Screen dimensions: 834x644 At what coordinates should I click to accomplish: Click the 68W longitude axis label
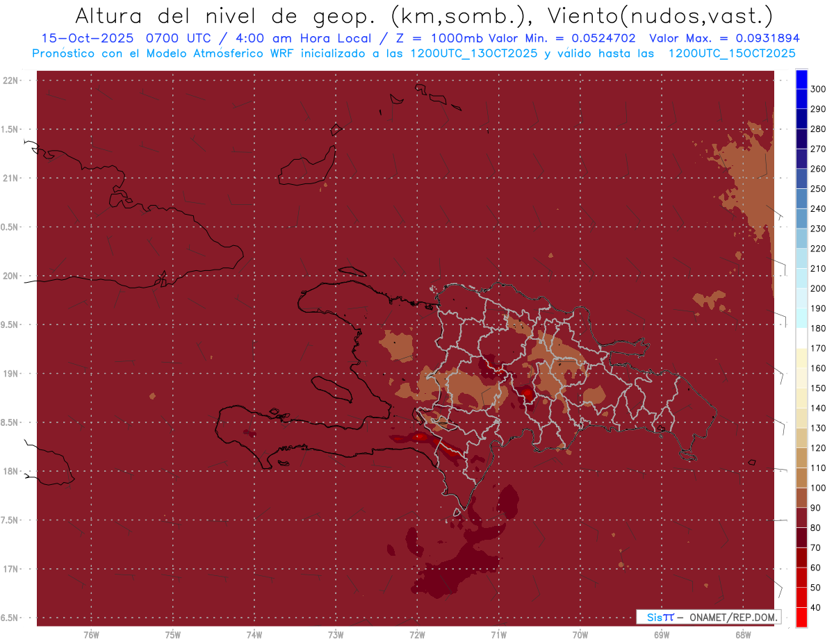tap(743, 634)
